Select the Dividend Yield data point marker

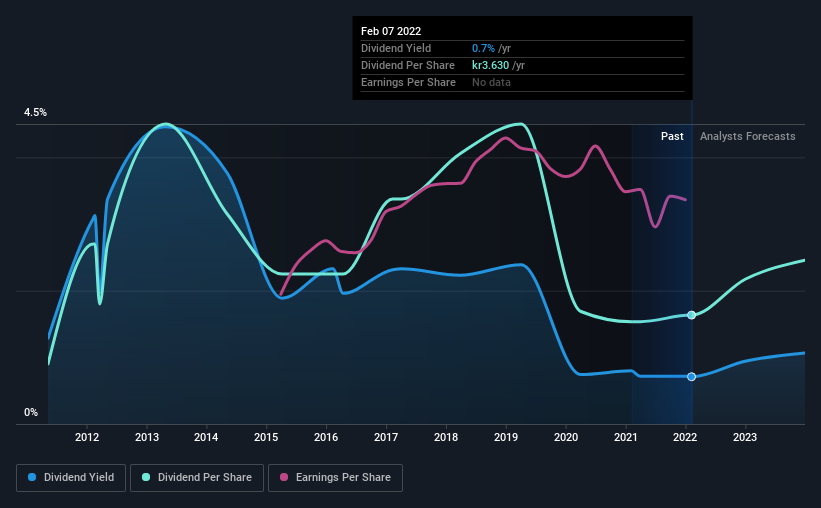[x=691, y=377]
